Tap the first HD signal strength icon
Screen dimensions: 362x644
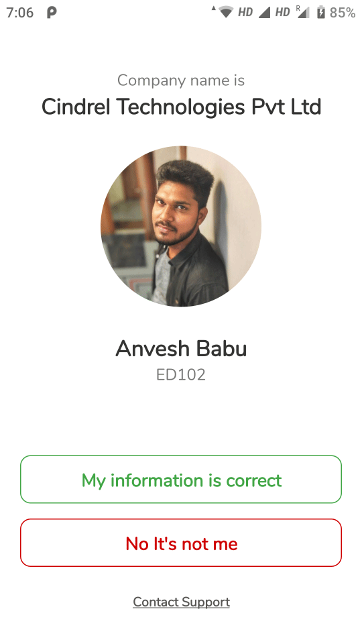point(265,13)
